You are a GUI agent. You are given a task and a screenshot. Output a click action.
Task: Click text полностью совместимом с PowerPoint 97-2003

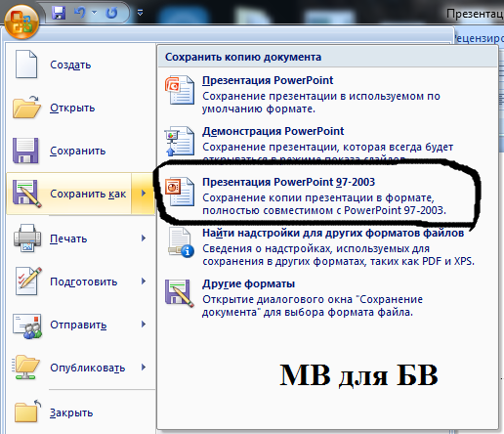pyautogui.click(x=324, y=210)
